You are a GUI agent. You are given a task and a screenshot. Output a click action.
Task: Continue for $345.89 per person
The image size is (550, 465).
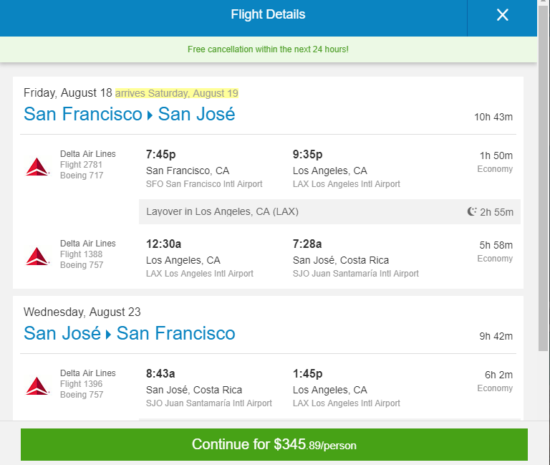[x=274, y=444]
